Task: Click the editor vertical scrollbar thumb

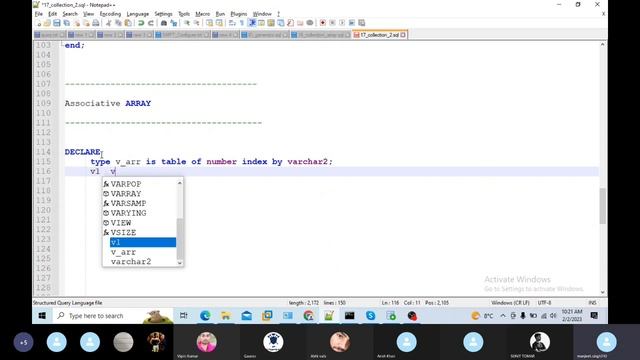Action: pos(602,206)
